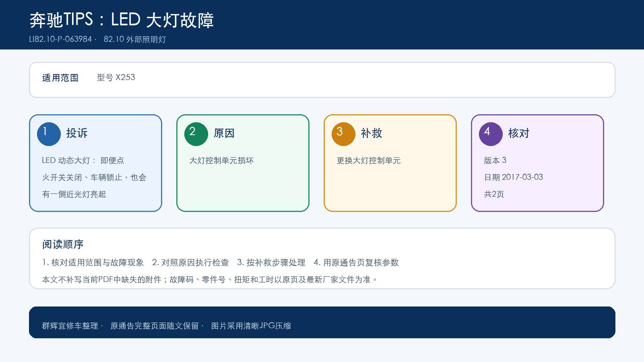Click the footer text 原通告完整页面随文保留

[155, 326]
